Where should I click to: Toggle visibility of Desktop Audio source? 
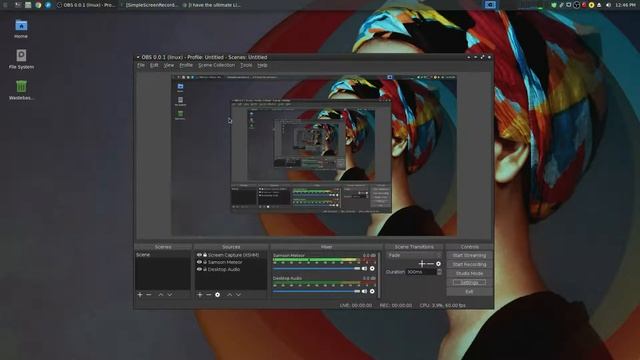199,269
